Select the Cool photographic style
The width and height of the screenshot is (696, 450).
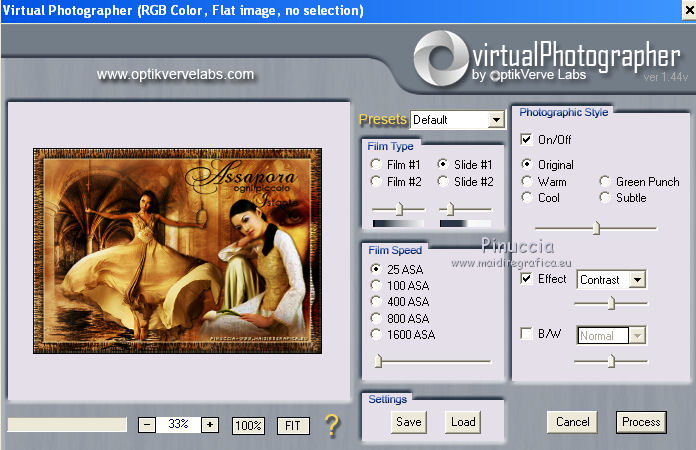pyautogui.click(x=527, y=197)
